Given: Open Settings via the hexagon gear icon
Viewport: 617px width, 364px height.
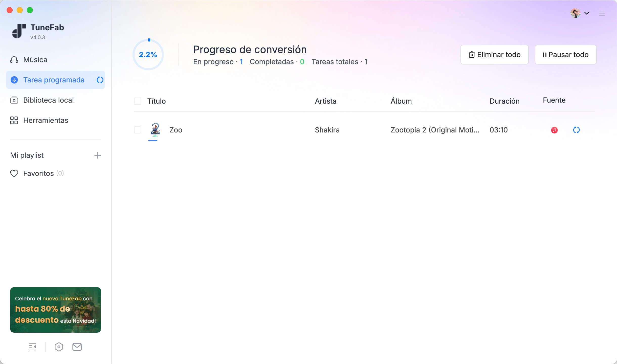Looking at the screenshot, I should [x=59, y=347].
